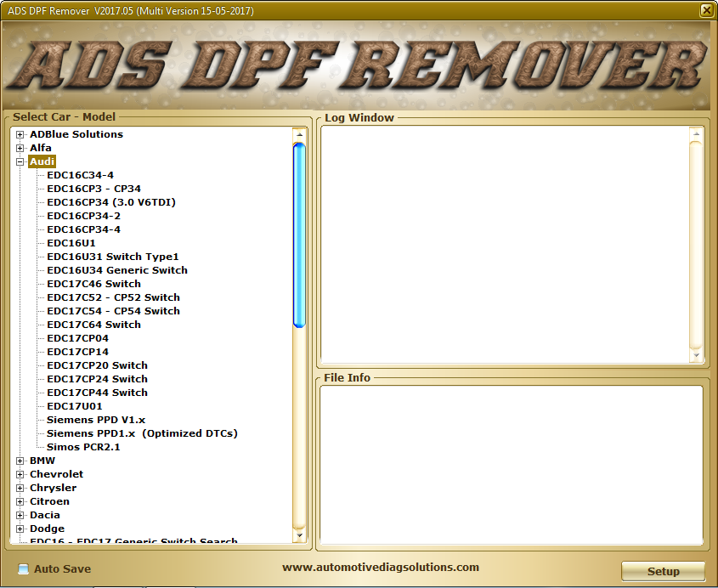This screenshot has width=718, height=588.
Task: Expand the Citroen tree node
Action: click(20, 502)
